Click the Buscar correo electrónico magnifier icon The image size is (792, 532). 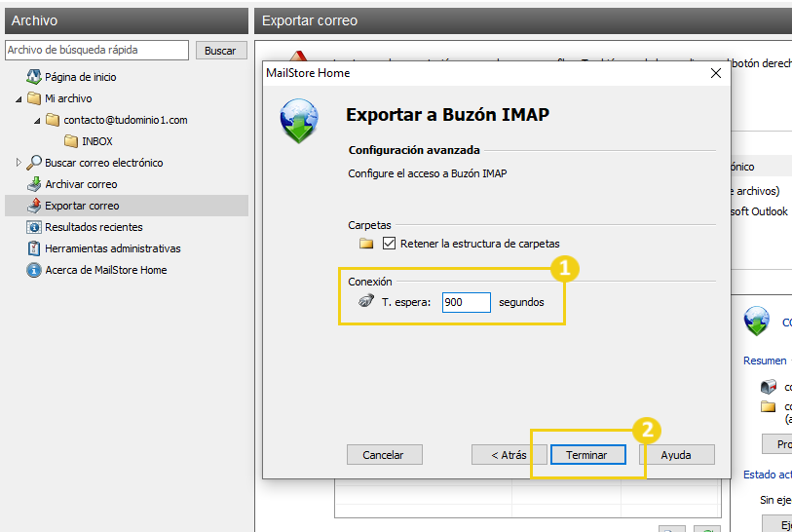[x=34, y=162]
